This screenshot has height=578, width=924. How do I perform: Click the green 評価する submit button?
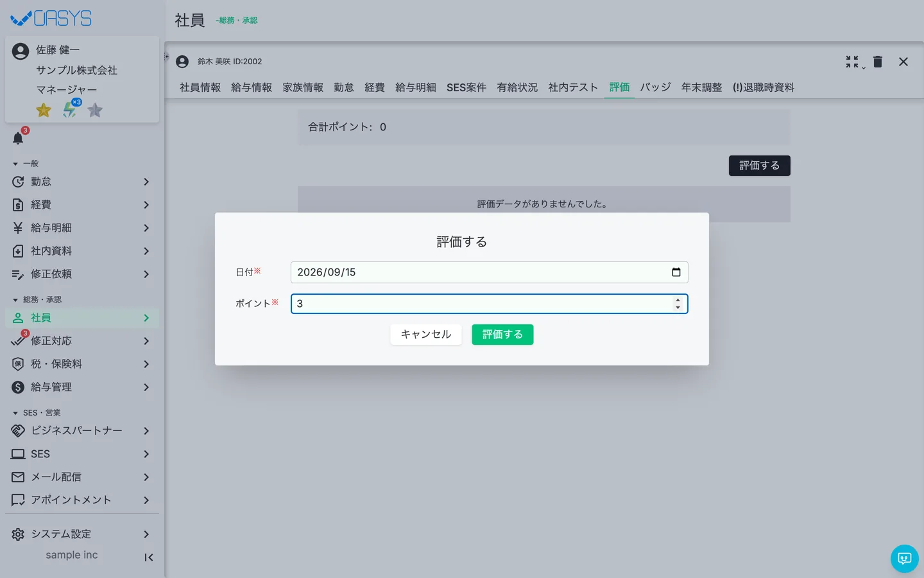click(x=502, y=335)
